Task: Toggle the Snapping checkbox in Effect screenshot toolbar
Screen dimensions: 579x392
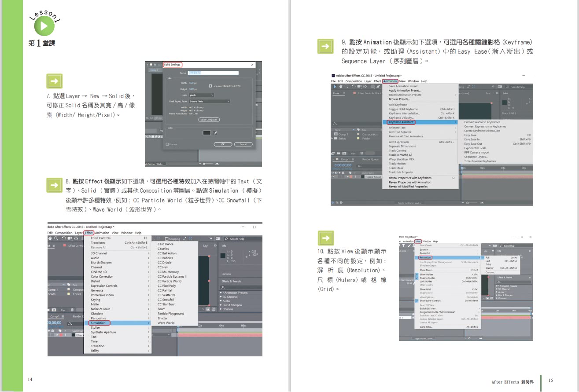Action: tap(167, 239)
